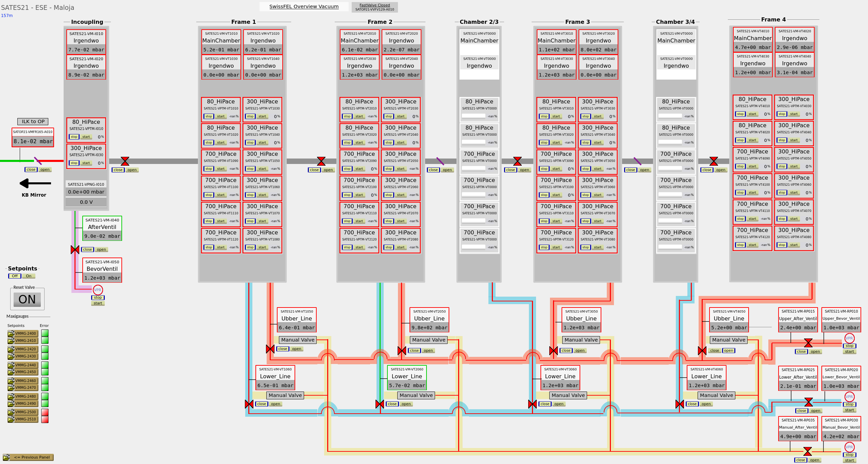Open the VMMG-2420 setpoints menu
Image resolution: width=868 pixels, height=464 pixels.
click(x=23, y=349)
